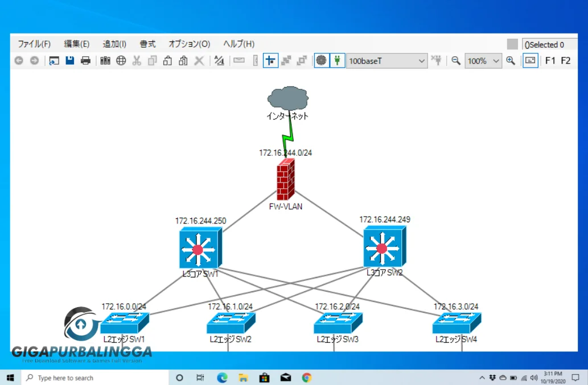Select the green lightning internet link
588x385 pixels.
click(x=287, y=138)
